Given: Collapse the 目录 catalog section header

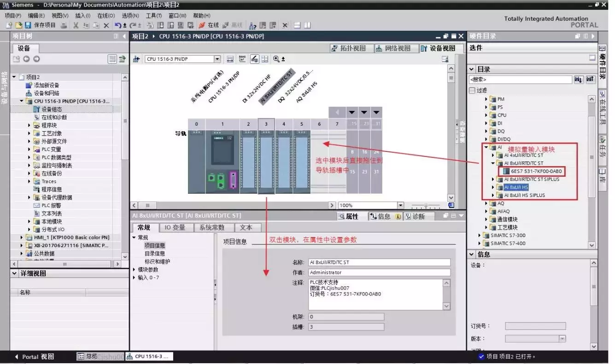Looking at the screenshot, I should pos(472,69).
